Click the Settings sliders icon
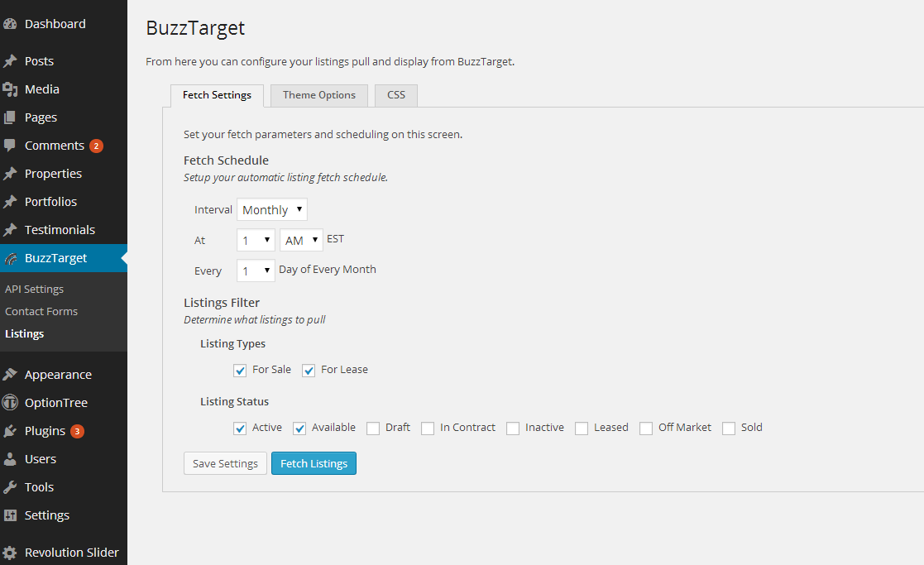The image size is (924, 565). tap(10, 515)
